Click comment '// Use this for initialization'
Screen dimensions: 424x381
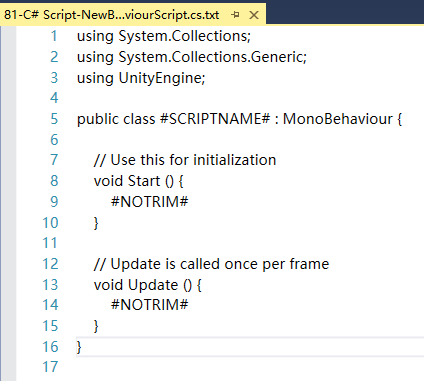(x=185, y=160)
